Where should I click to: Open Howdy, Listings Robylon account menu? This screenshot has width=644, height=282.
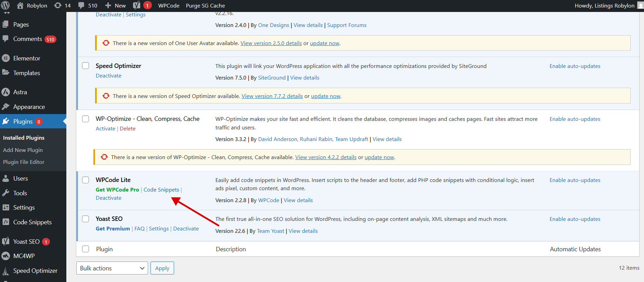604,5
